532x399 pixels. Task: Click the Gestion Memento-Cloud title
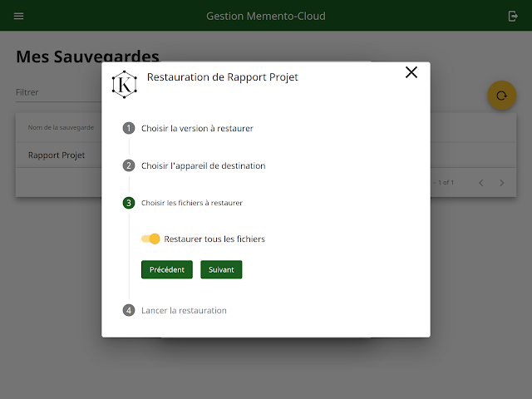[266, 16]
